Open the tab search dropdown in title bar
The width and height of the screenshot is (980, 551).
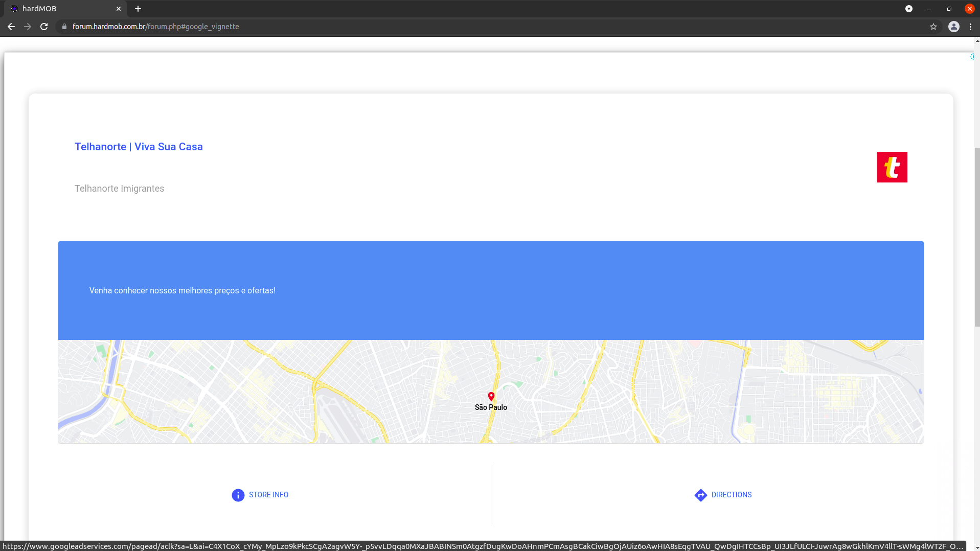pos(909,9)
